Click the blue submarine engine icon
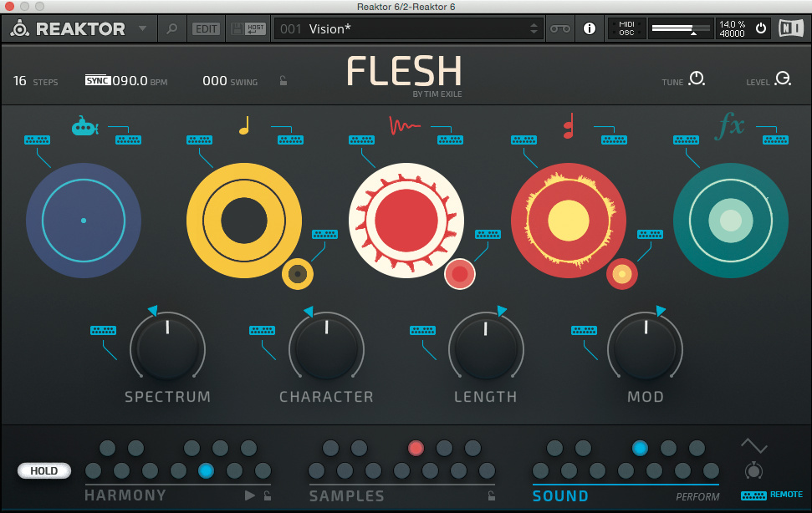The width and height of the screenshot is (812, 513). point(84,127)
